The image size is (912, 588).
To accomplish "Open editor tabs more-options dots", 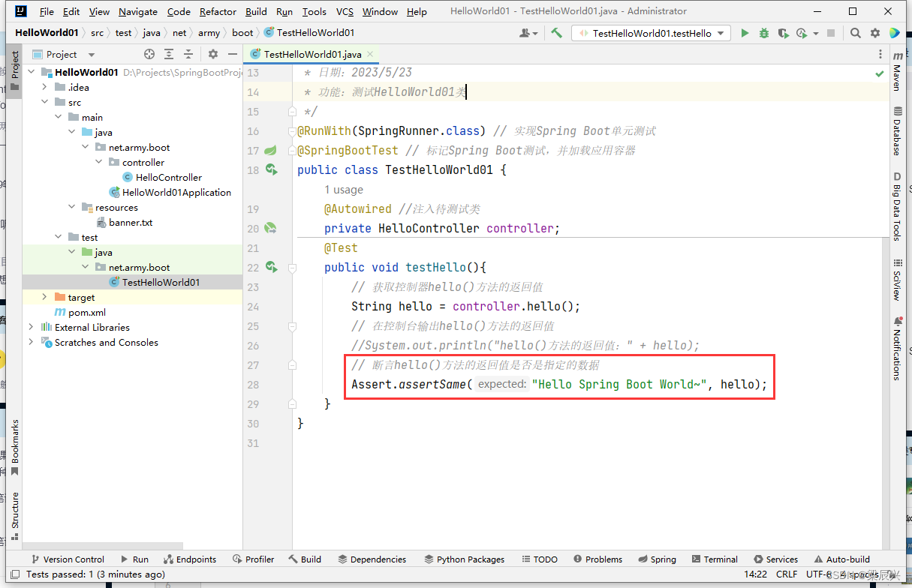I will click(x=880, y=55).
